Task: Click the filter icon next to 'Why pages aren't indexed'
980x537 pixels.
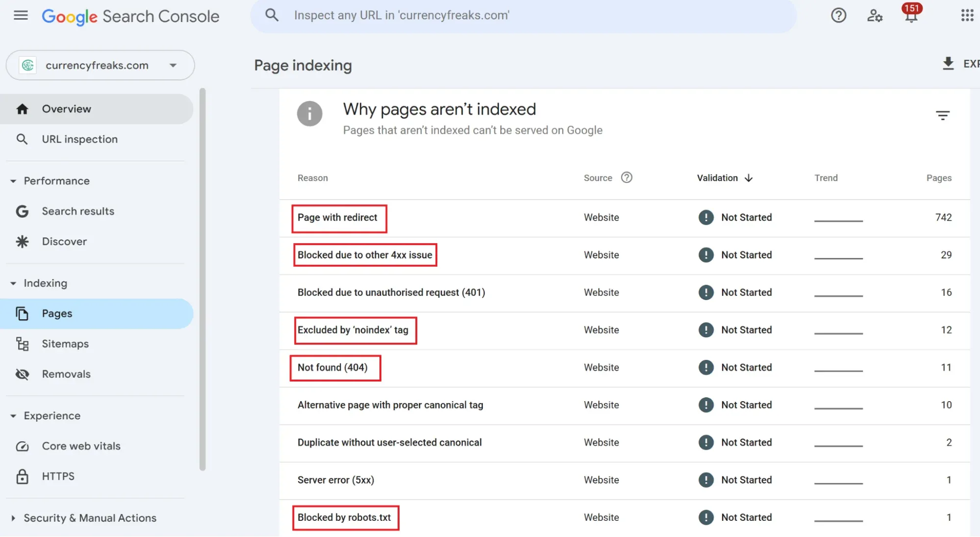Action: [944, 116]
